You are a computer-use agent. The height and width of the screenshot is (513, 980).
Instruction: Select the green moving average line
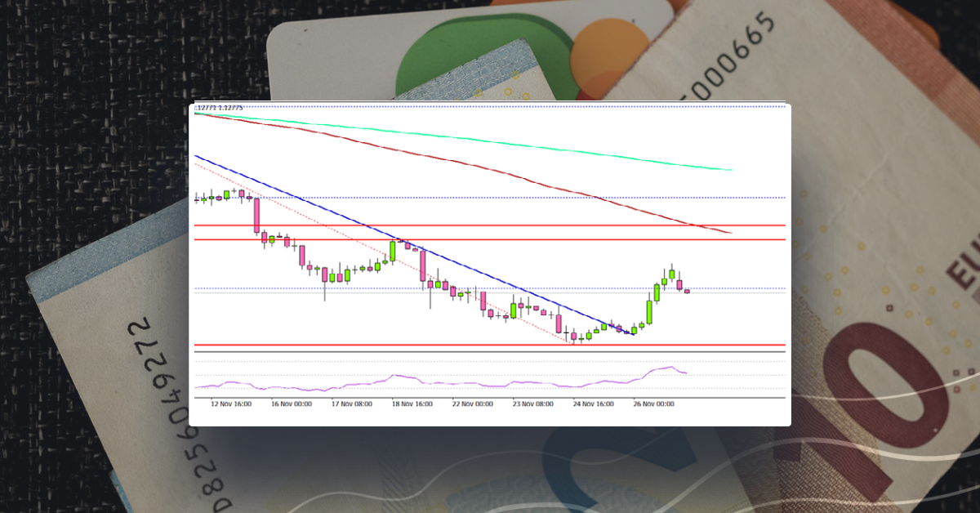click(572, 151)
